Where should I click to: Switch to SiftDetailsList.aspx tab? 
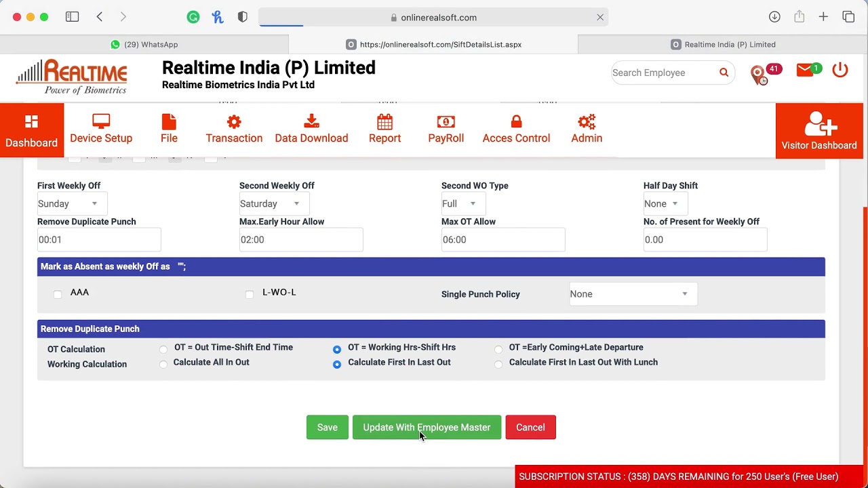click(x=433, y=44)
